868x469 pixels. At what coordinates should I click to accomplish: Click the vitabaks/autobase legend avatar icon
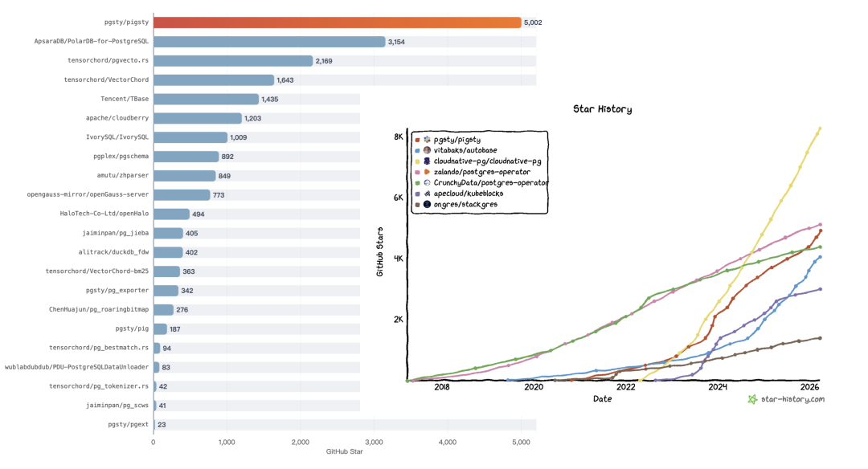click(x=427, y=150)
